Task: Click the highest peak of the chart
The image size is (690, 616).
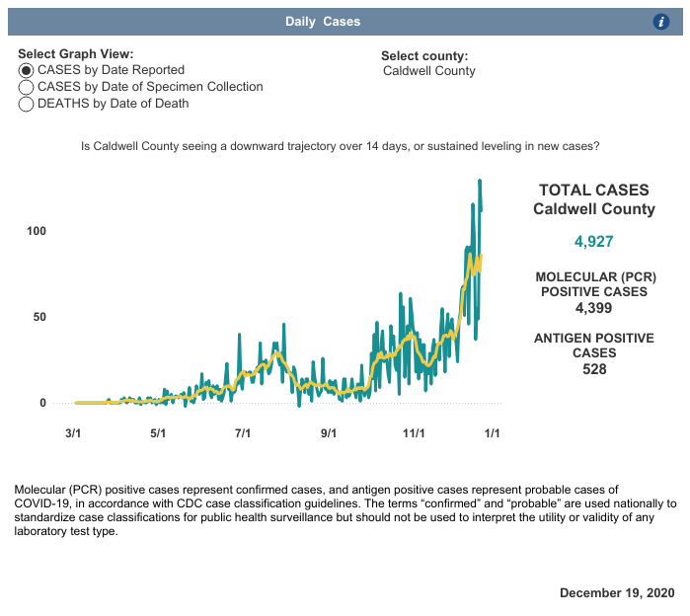Action: (x=480, y=182)
